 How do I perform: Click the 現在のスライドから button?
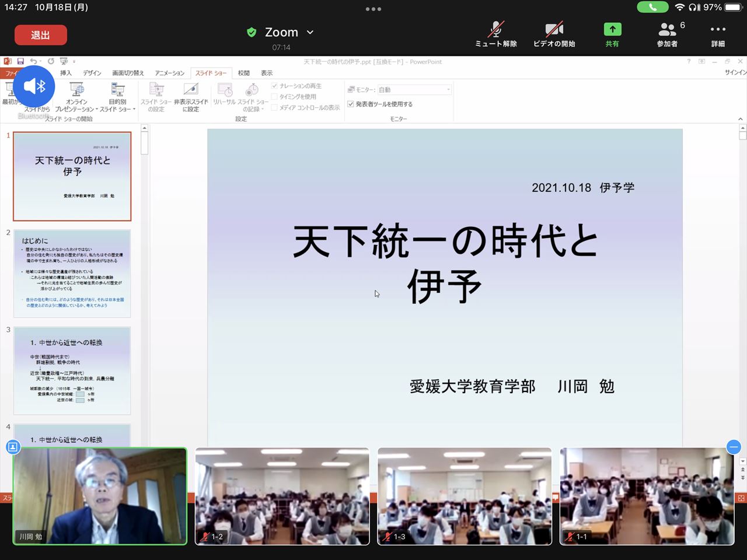coord(37,109)
